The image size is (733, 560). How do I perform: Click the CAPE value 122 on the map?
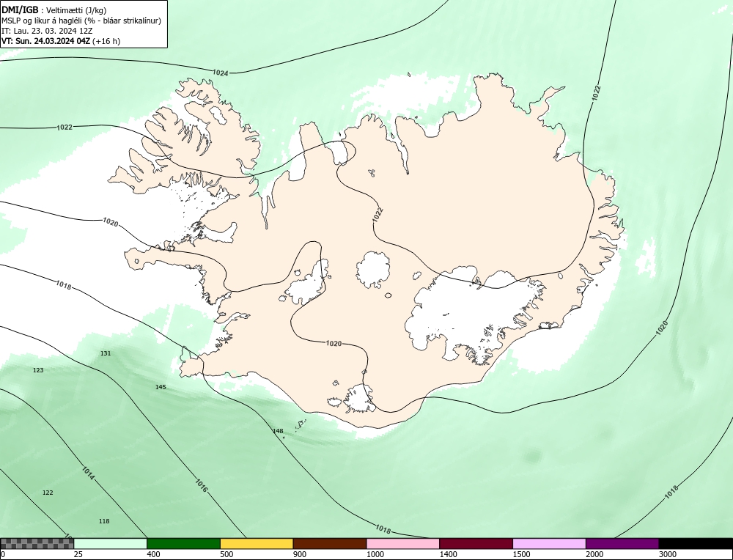(x=48, y=493)
